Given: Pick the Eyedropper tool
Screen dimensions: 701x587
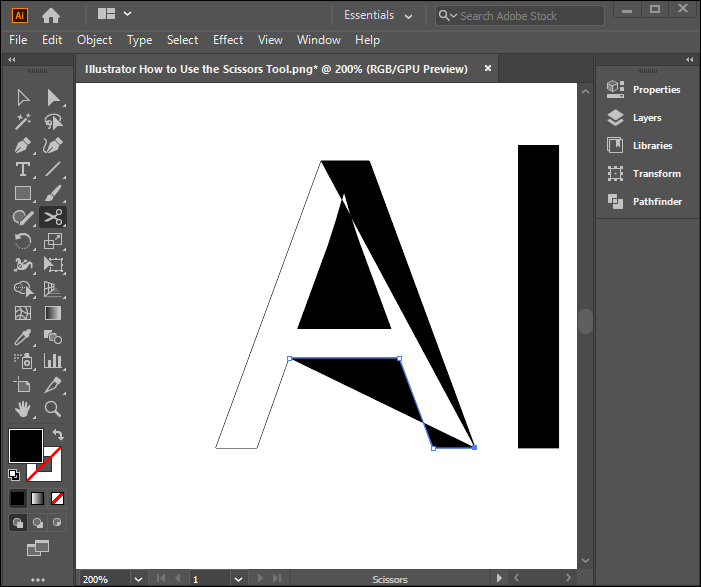Looking at the screenshot, I should [x=23, y=337].
